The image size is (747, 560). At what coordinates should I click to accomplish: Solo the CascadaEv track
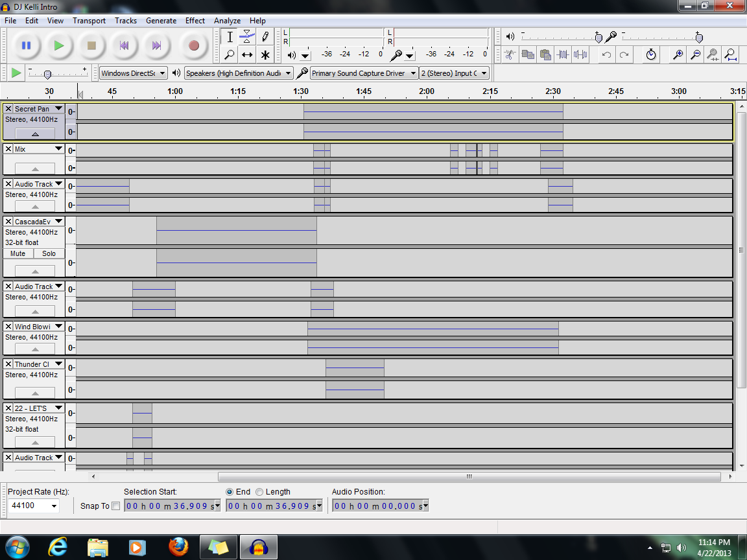tap(49, 253)
